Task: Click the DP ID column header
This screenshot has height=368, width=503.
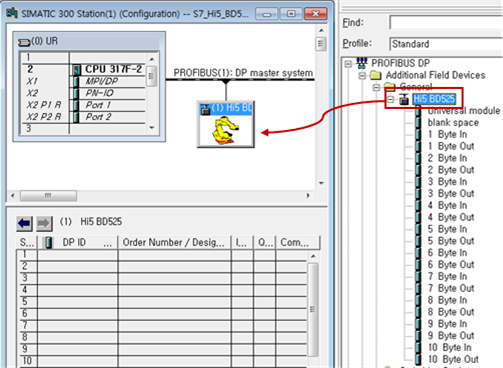Action: [x=78, y=243]
